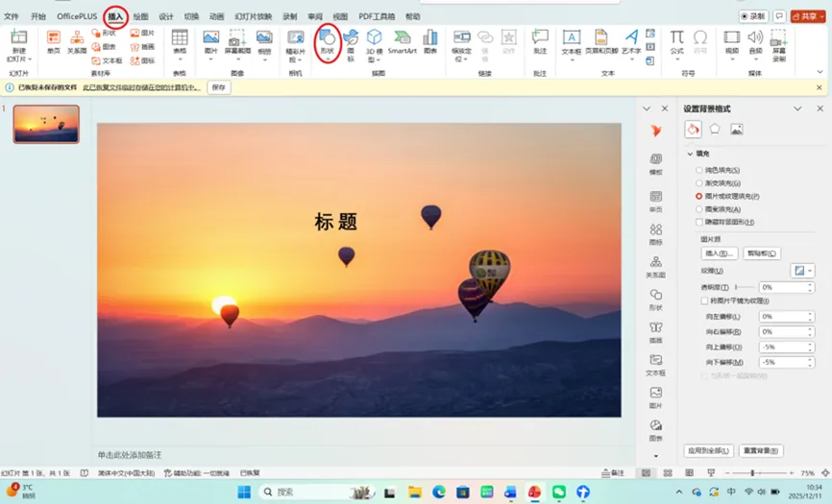The height and width of the screenshot is (504, 832).
Task: Adjust the 向上偏移(O) value spinner
Action: coord(810,348)
